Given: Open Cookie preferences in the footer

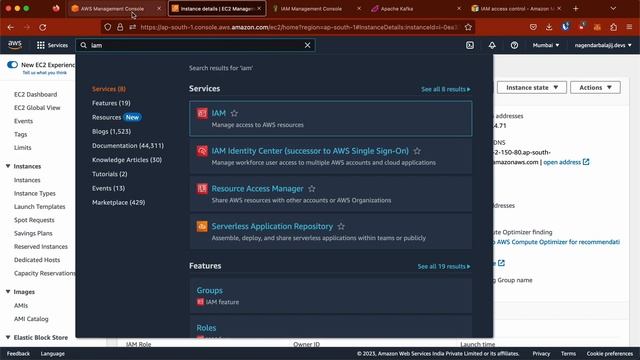Looking at the screenshot, I should (x=610, y=354).
